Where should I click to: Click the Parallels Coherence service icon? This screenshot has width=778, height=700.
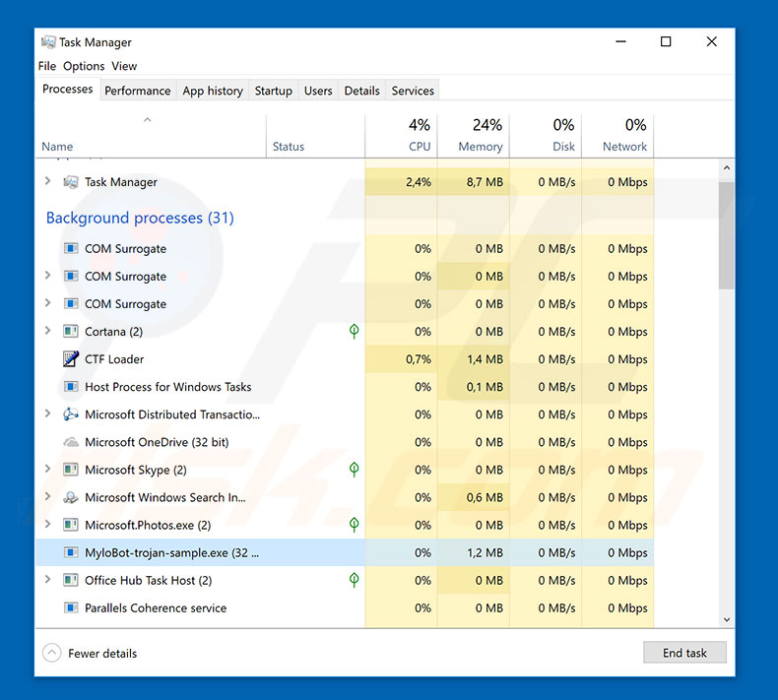(71, 607)
